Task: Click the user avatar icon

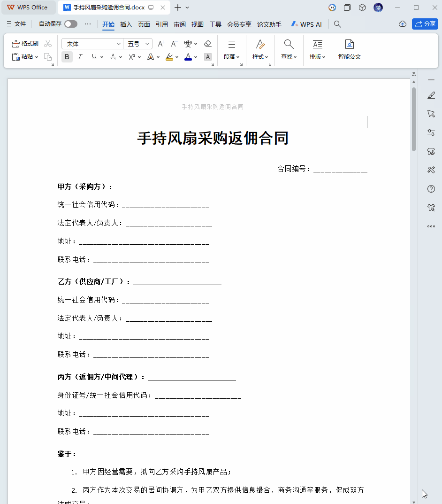Action: point(378,8)
